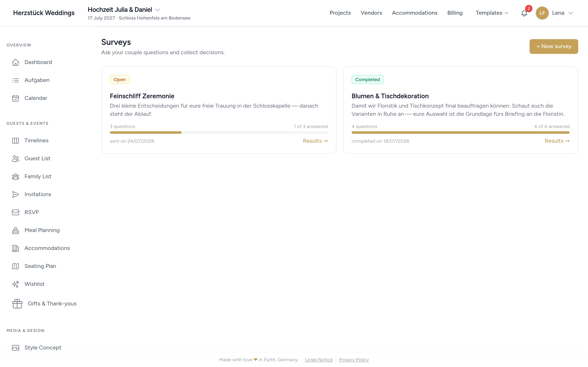Open Wishlist sparkle icon
This screenshot has width=588, height=367.
[16, 284]
